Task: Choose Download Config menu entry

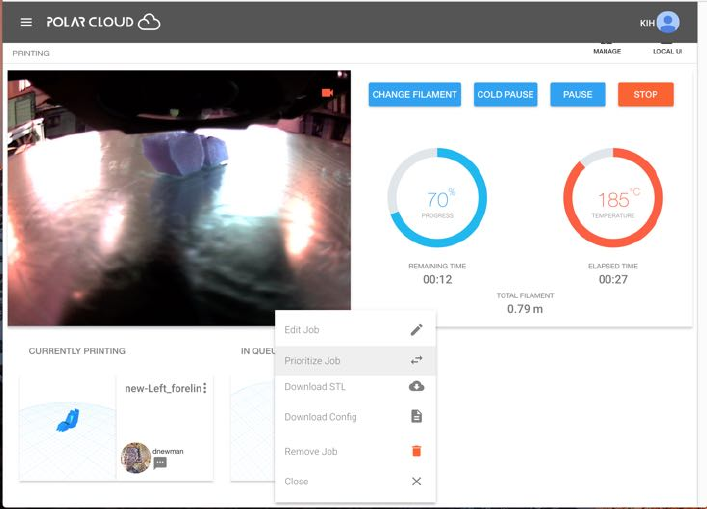Action: click(355, 417)
